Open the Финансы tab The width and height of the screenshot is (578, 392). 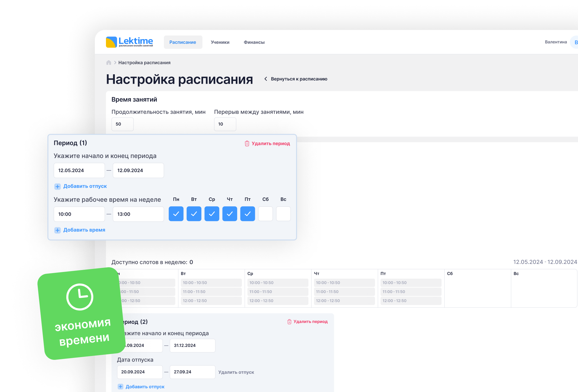(x=254, y=42)
